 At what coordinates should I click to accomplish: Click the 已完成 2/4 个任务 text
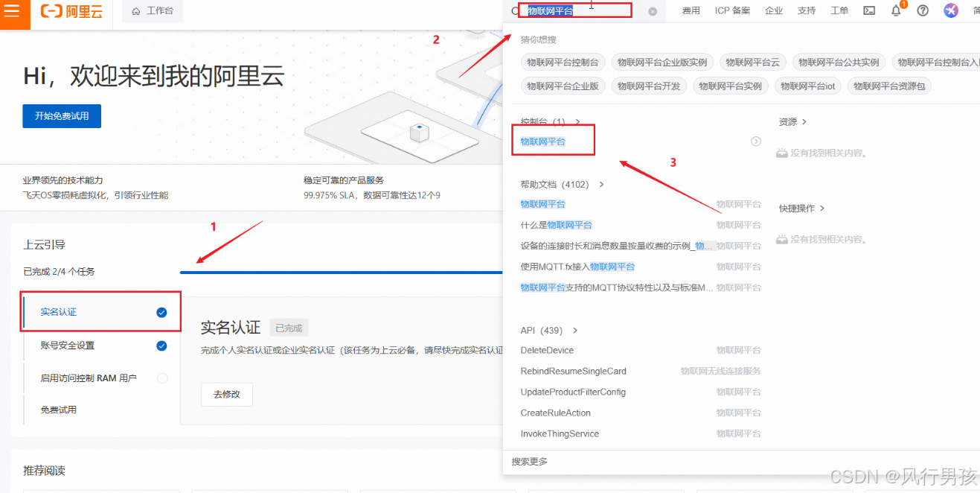[59, 272]
